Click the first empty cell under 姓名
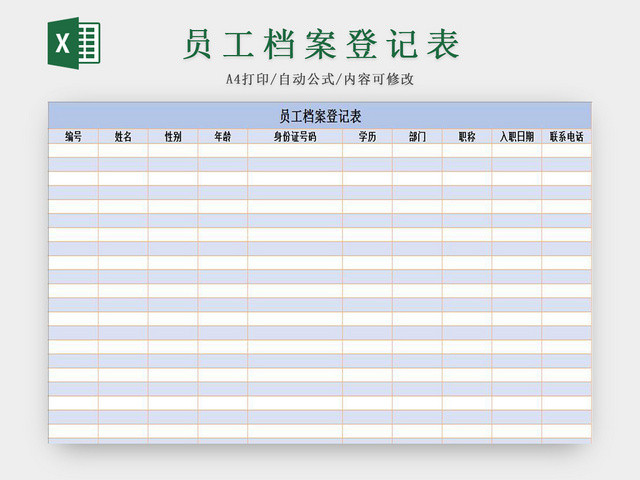The image size is (640, 480). [123, 150]
